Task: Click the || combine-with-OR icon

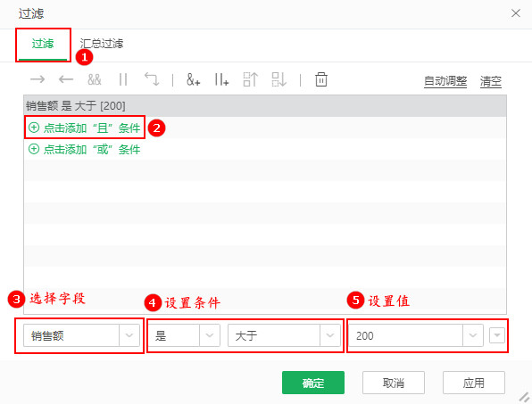Action: pyautogui.click(x=123, y=79)
